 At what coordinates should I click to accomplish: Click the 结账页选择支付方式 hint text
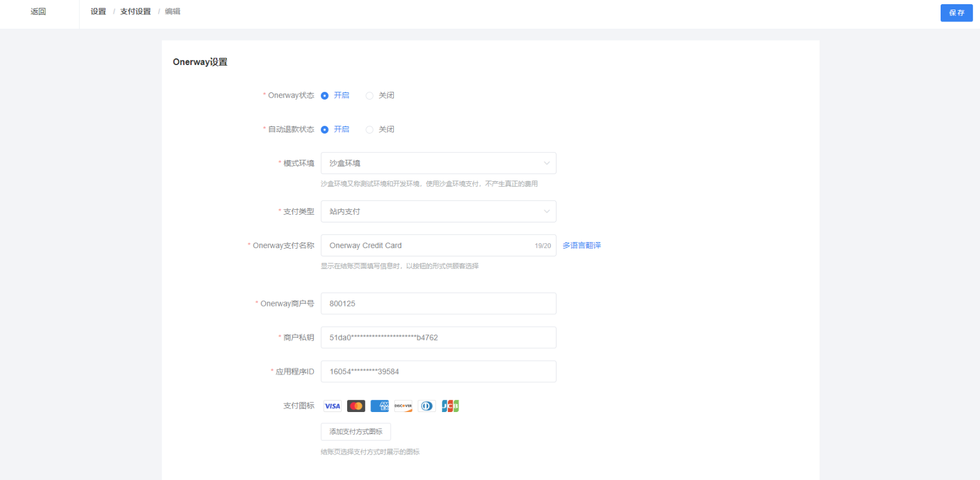[x=370, y=452]
